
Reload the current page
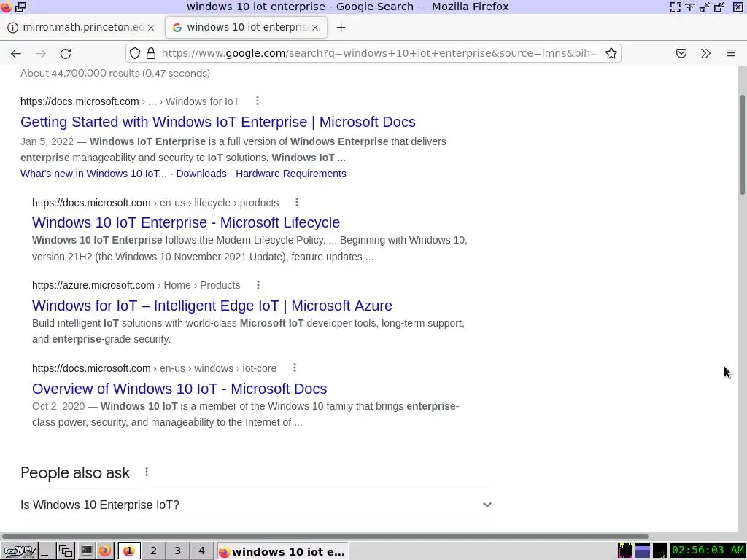pyautogui.click(x=66, y=53)
